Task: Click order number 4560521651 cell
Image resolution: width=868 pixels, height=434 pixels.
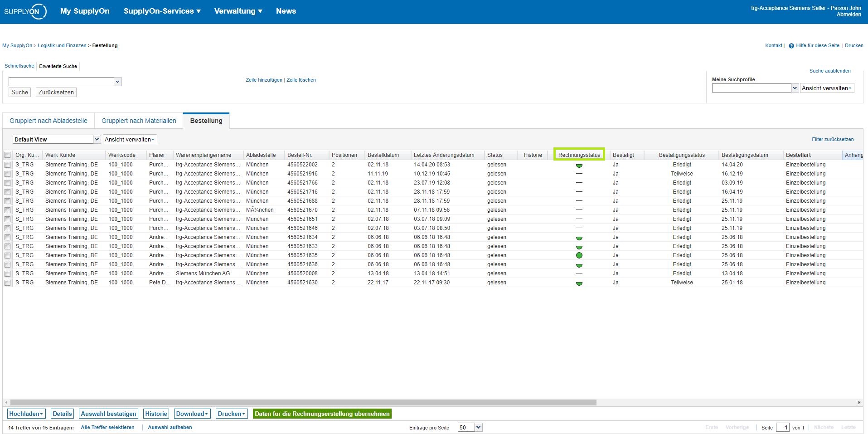Action: 302,219
